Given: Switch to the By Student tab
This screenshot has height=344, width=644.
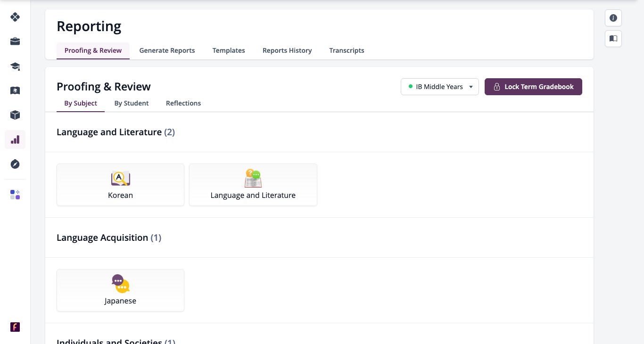Looking at the screenshot, I should point(132,103).
